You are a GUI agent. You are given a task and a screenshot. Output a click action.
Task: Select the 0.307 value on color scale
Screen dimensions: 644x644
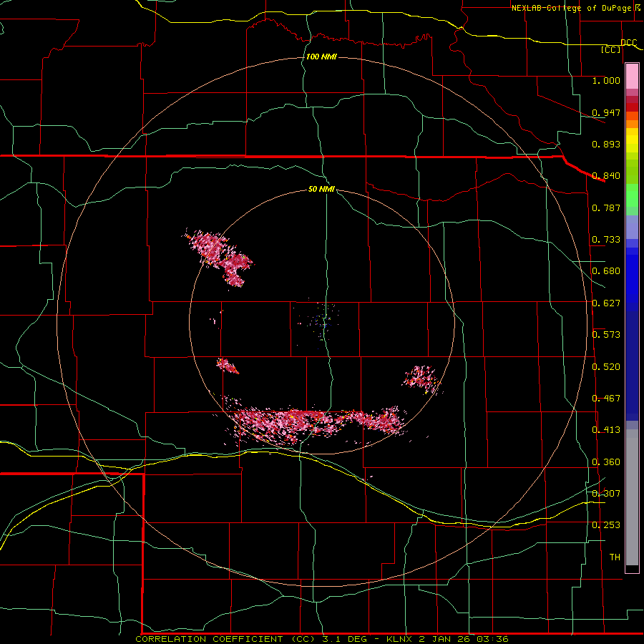point(606,494)
